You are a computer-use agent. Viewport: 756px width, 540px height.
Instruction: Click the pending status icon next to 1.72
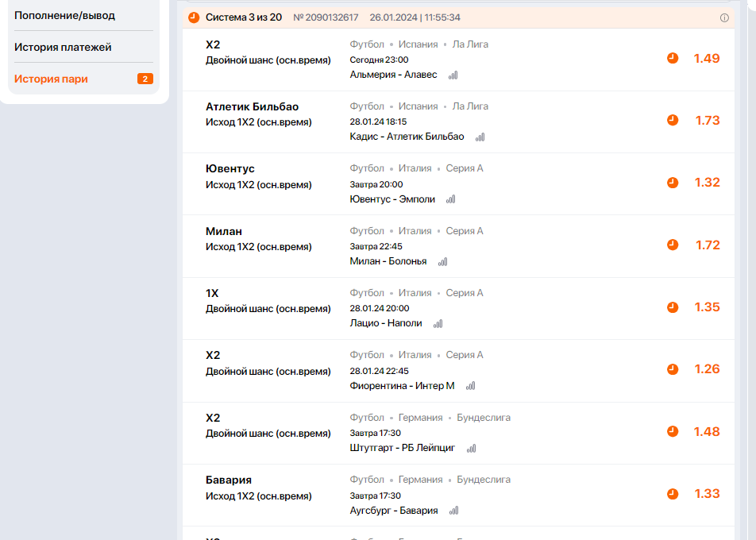(673, 245)
